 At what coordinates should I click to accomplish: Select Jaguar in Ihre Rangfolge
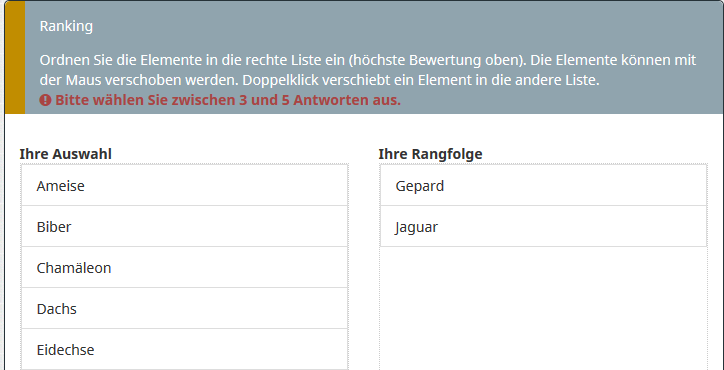543,226
